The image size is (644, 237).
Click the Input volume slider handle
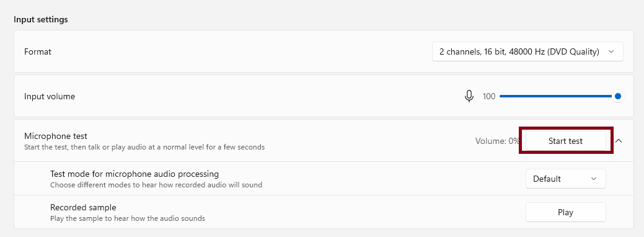click(x=617, y=96)
